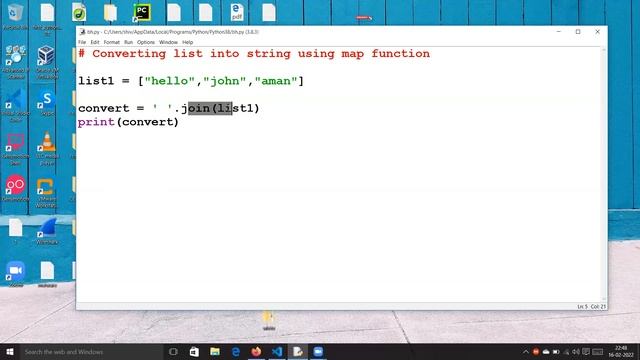Open the Wireshark desktop shortcut
This screenshot has height=360, width=640.
tap(47, 228)
